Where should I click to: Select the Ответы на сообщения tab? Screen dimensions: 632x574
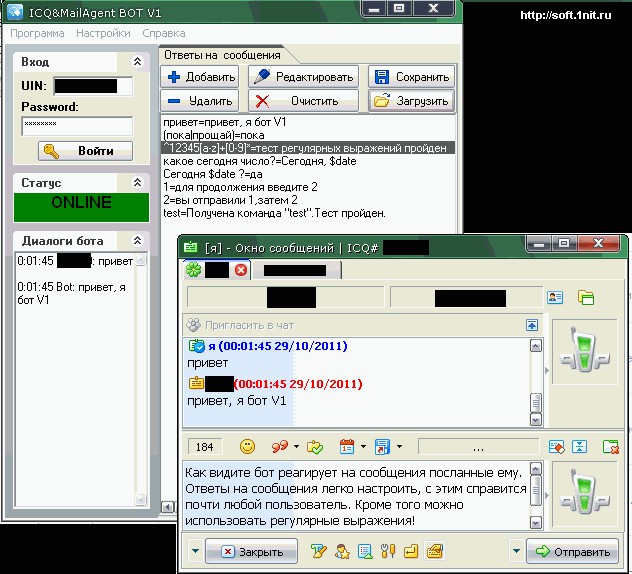222,55
